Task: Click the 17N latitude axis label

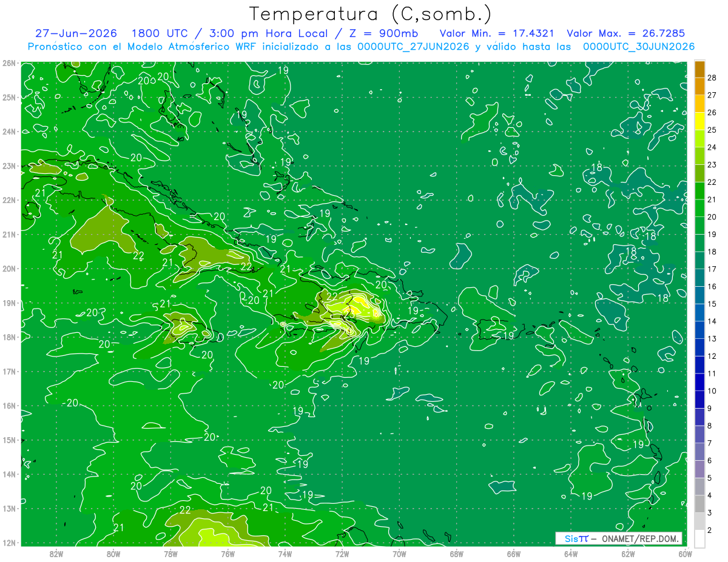Action: tap(8, 371)
